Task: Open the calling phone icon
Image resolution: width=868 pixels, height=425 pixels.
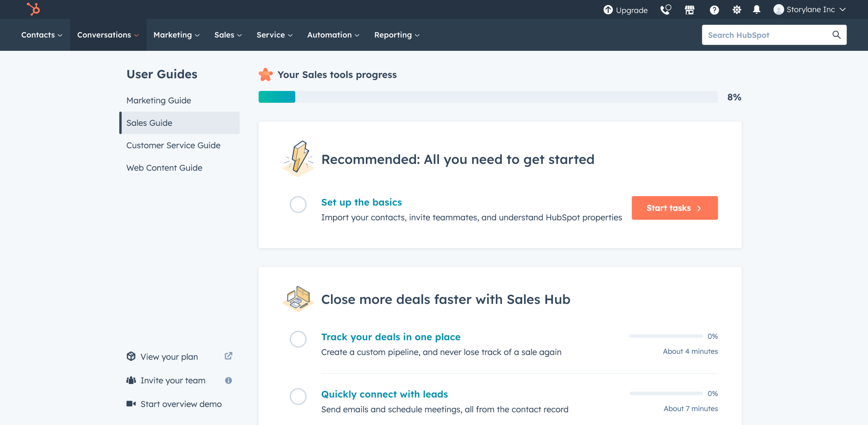Action: pyautogui.click(x=666, y=9)
